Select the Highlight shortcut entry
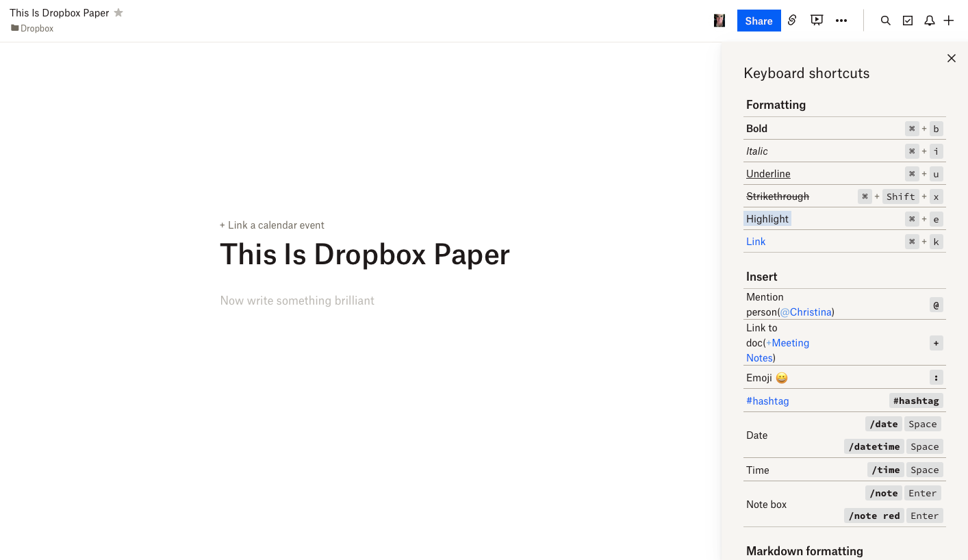 767,218
